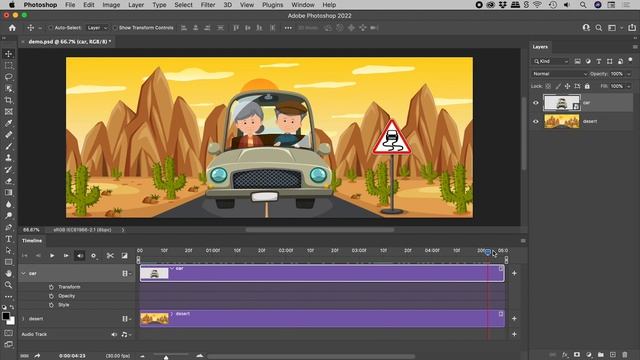The height and width of the screenshot is (360, 640).
Task: Open the Fill slider dropdown arrow
Action: click(x=629, y=86)
